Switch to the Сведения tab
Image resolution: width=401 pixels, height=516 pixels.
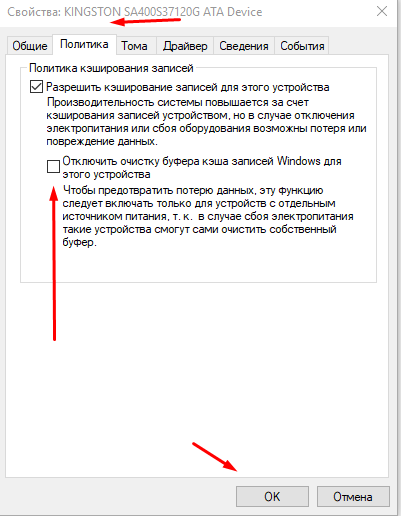pyautogui.click(x=244, y=46)
